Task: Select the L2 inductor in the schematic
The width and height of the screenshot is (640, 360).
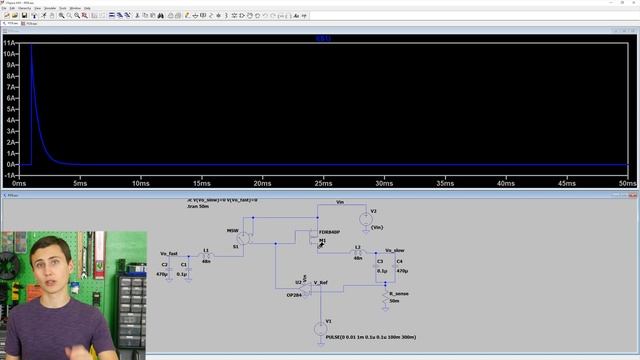Action: coord(358,253)
